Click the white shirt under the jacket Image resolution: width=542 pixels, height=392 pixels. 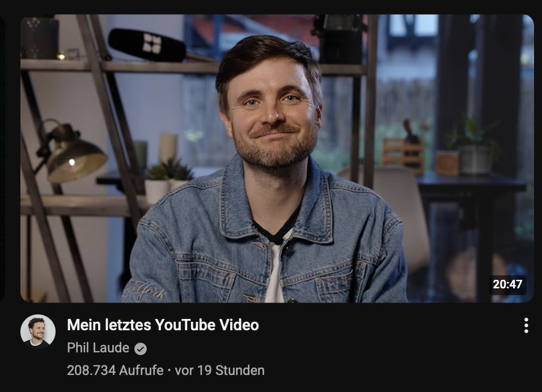(274, 273)
